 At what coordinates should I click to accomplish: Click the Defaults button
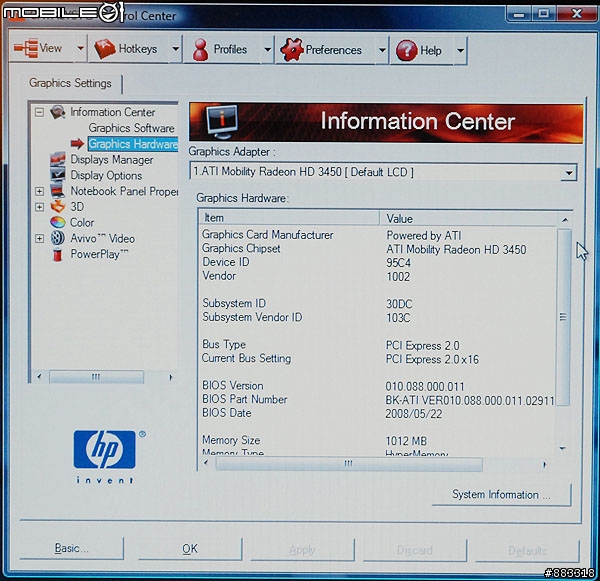527,551
